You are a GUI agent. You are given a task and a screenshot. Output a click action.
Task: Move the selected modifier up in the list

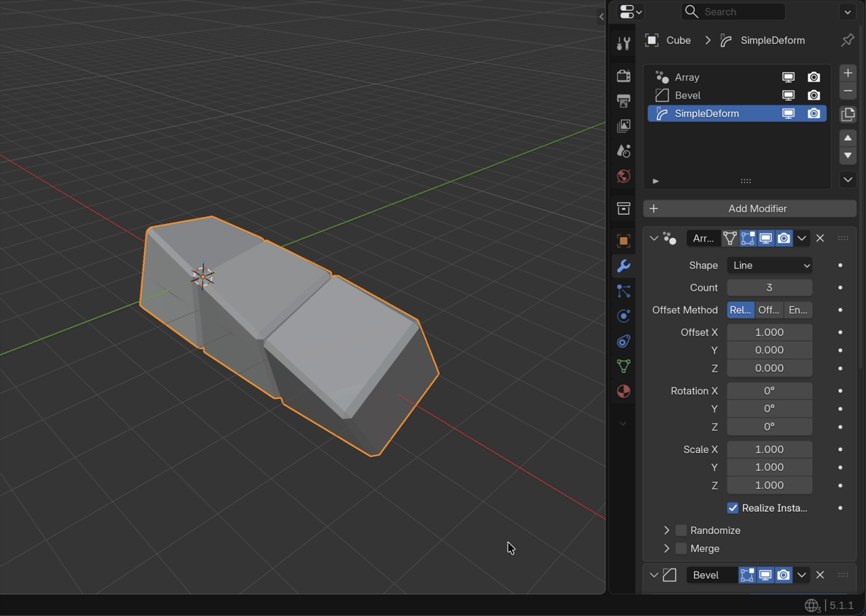point(848,138)
